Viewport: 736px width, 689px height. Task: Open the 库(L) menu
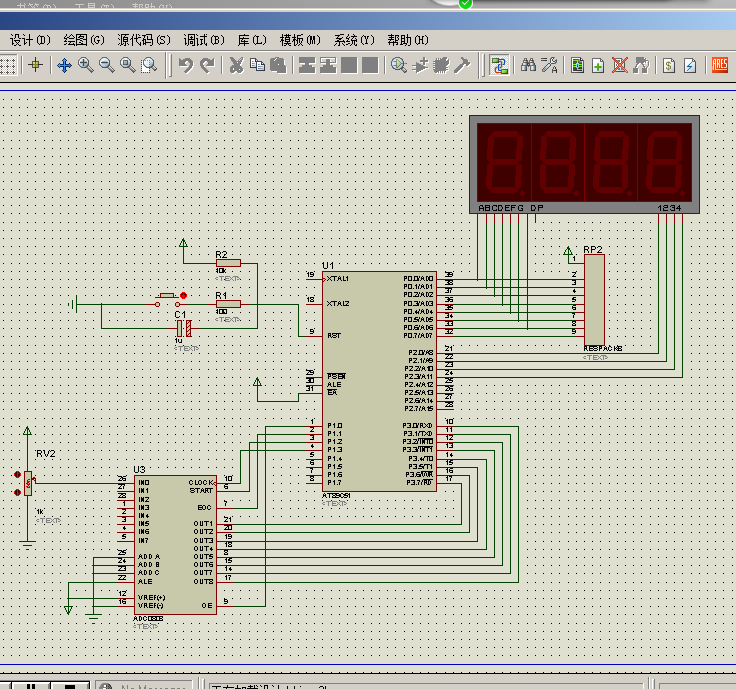coord(252,40)
